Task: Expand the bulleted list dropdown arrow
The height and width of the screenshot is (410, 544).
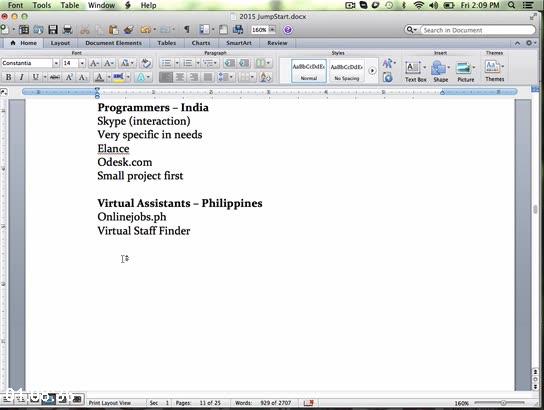Action: 177,63
